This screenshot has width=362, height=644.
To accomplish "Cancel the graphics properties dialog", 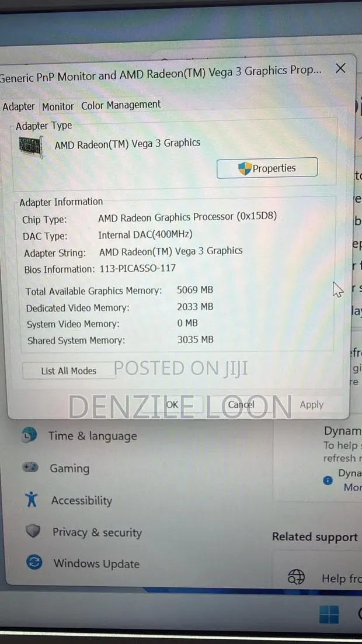I will (x=241, y=404).
